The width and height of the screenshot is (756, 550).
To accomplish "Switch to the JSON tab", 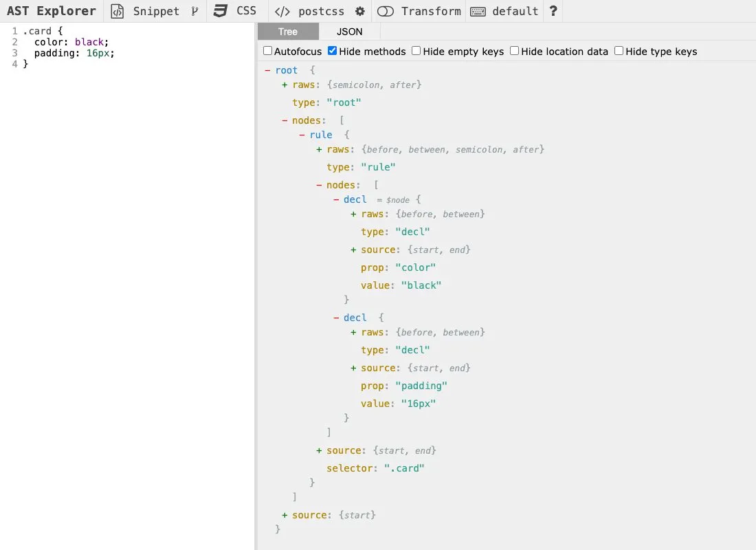I will tap(350, 32).
